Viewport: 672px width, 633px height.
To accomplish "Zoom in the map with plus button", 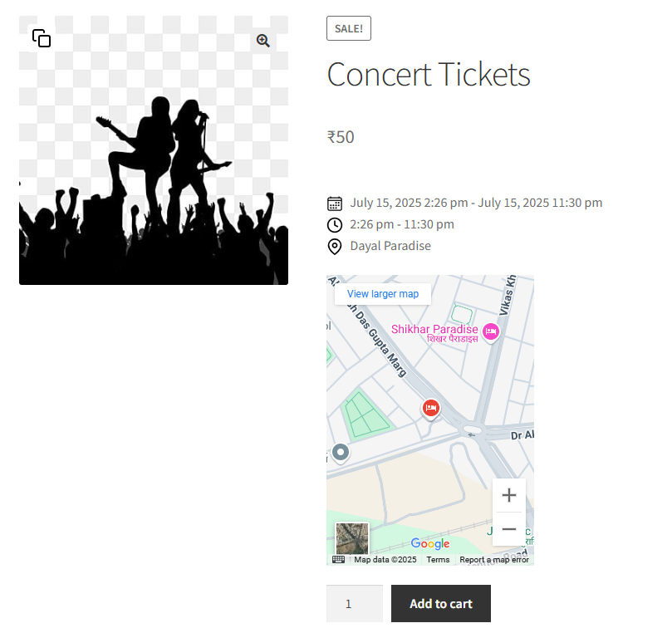I will tap(509, 495).
